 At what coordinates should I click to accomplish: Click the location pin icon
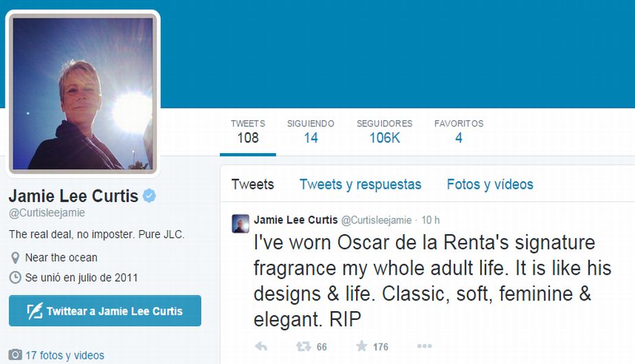15,258
